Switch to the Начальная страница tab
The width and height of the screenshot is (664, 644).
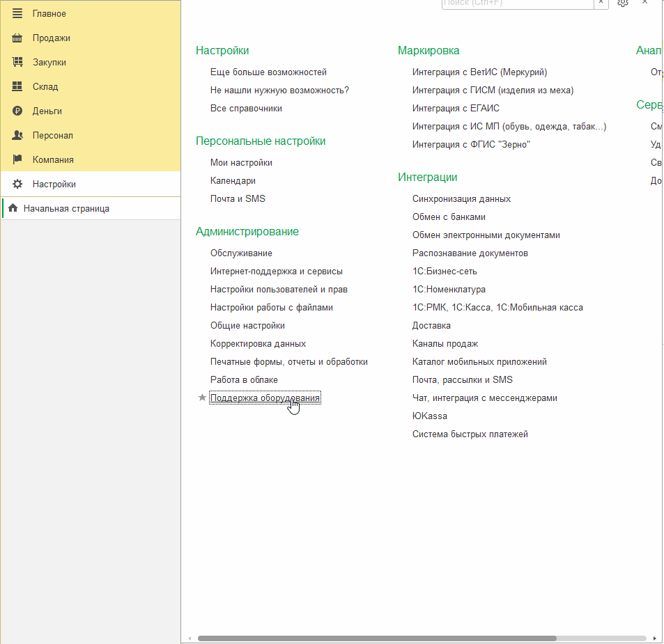click(66, 208)
